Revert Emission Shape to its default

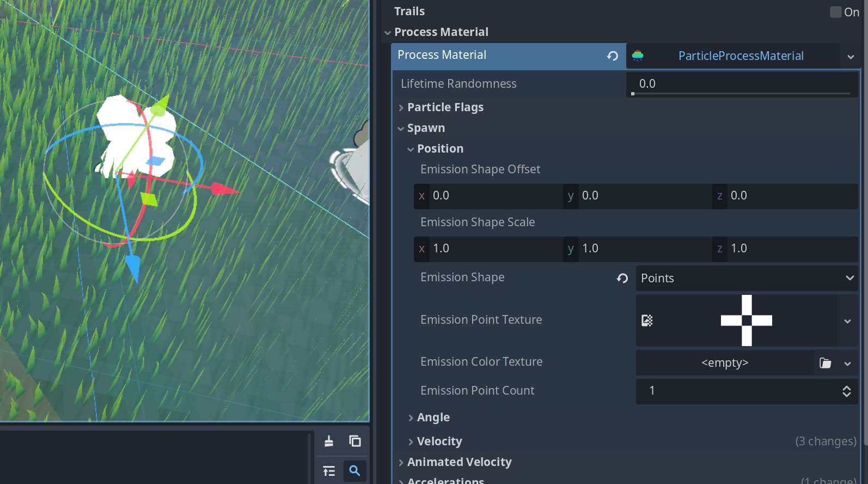(x=622, y=279)
